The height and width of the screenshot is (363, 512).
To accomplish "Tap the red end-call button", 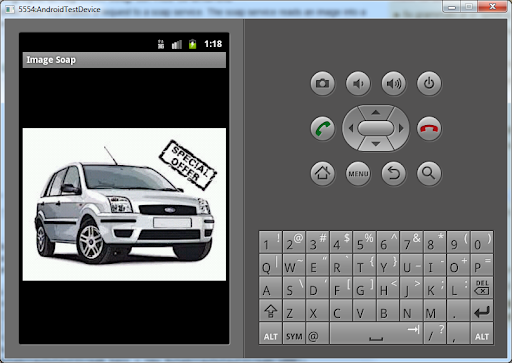I will 429,128.
